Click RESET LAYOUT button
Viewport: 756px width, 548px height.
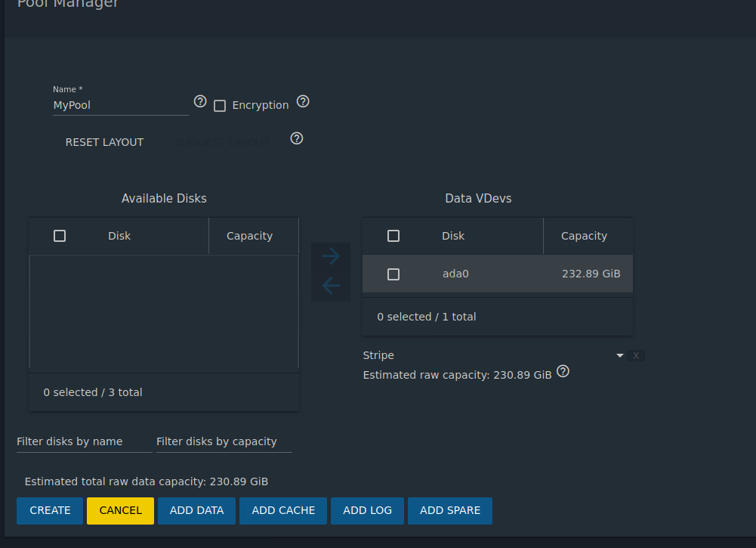tap(104, 142)
